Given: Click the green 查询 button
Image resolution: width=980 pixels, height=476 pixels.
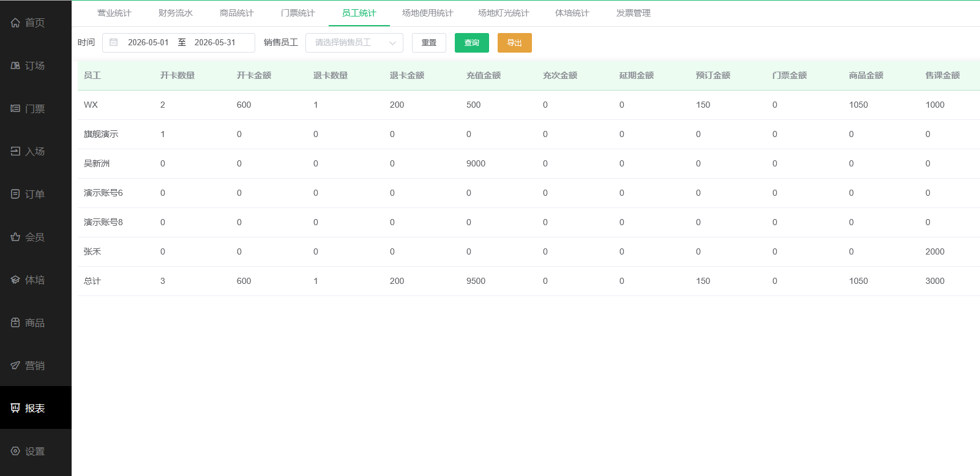Looking at the screenshot, I should pyautogui.click(x=472, y=43).
